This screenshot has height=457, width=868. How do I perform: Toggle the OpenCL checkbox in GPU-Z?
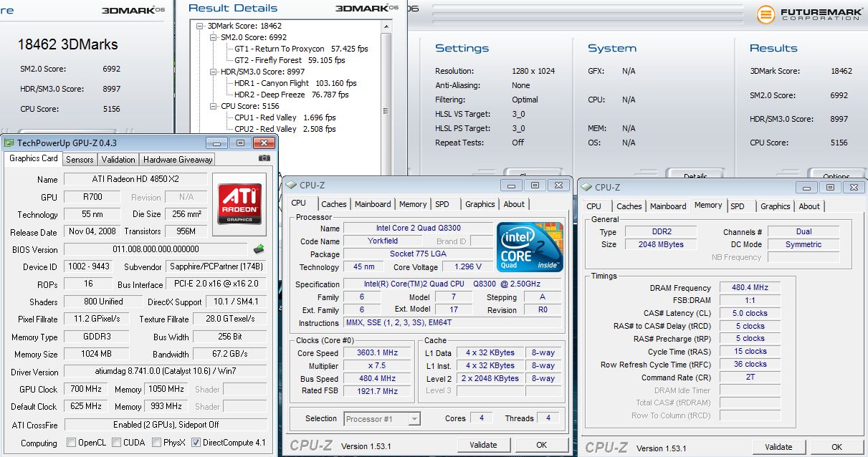(x=70, y=443)
